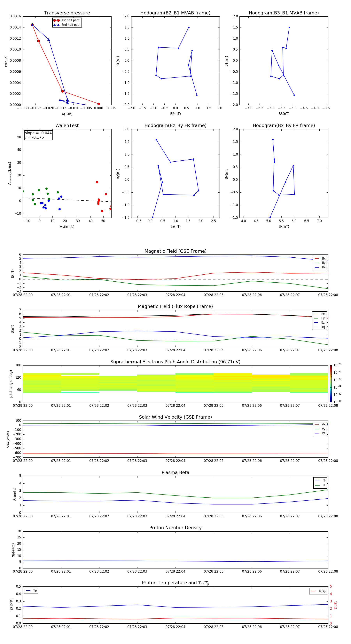Select the Vz entry in velocity legend
This screenshot has height=644, width=351.
coord(320,433)
